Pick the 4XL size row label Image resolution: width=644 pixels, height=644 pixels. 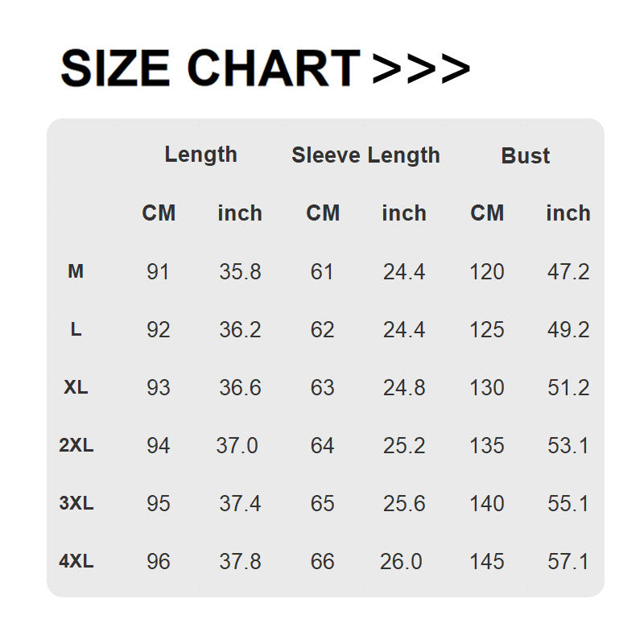(76, 561)
